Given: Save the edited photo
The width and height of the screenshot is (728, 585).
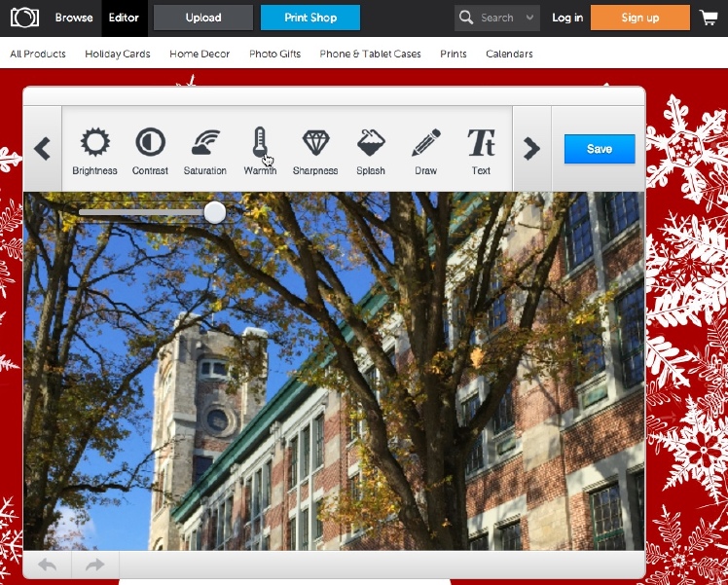Looking at the screenshot, I should click(x=600, y=149).
